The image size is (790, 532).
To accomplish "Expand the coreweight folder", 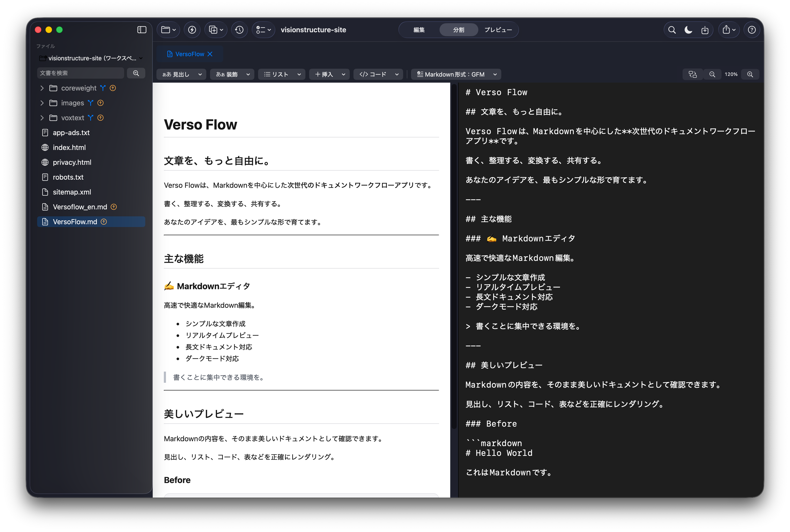I will (x=42, y=88).
